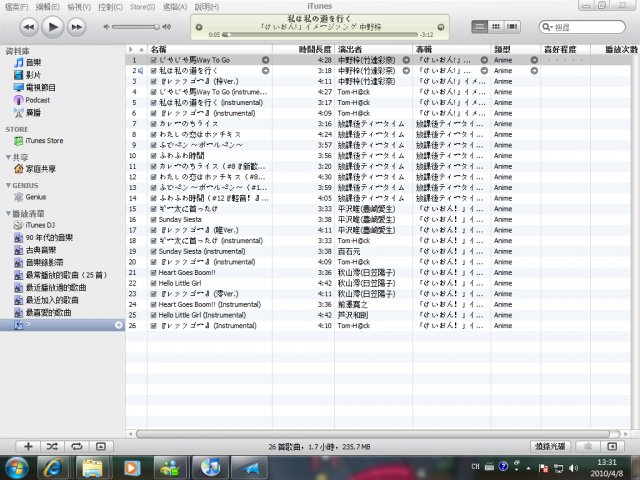
Task: Toggle repeat button at bottom
Action: pyautogui.click(x=76, y=447)
